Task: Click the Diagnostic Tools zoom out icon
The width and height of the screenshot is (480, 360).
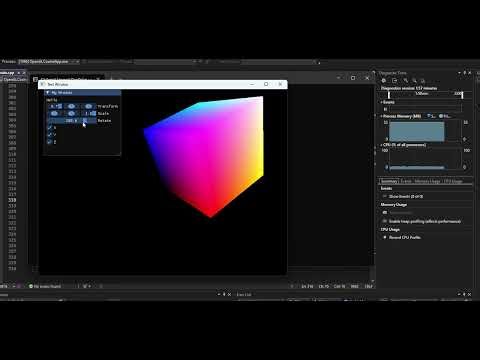Action: [414, 81]
